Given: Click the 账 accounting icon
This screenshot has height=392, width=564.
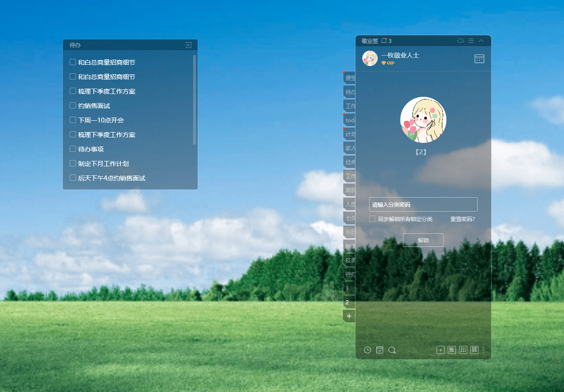Looking at the screenshot, I should tap(451, 350).
